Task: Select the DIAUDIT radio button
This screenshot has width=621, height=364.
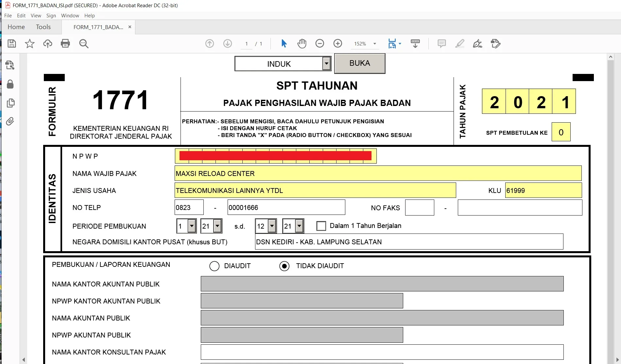Action: (214, 266)
